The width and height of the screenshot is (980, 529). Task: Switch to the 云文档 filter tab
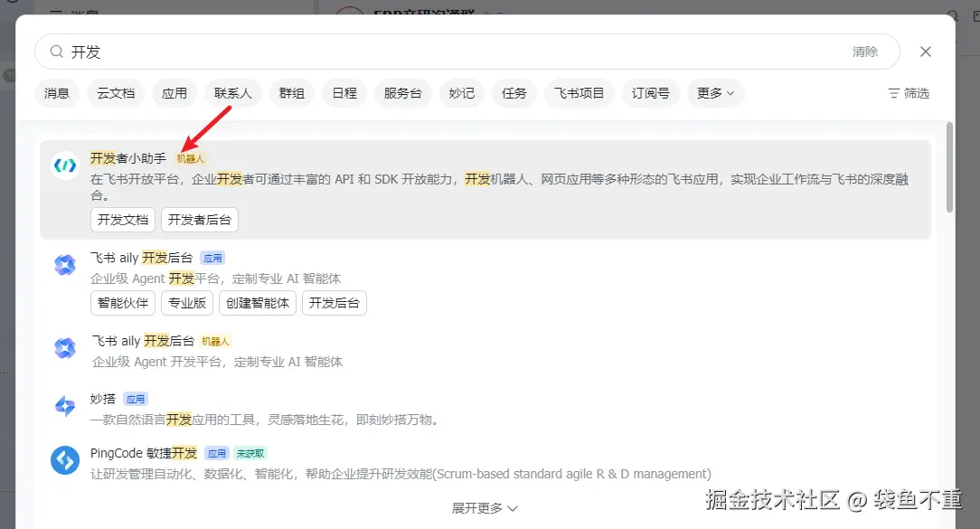point(116,93)
